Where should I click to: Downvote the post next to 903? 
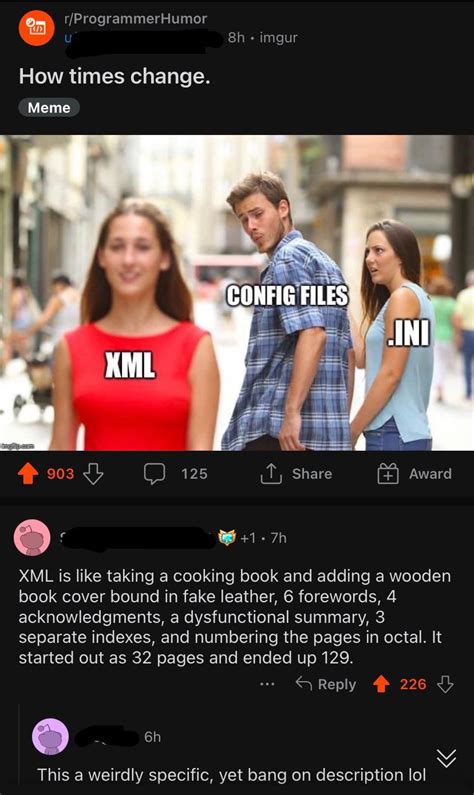pos(93,474)
